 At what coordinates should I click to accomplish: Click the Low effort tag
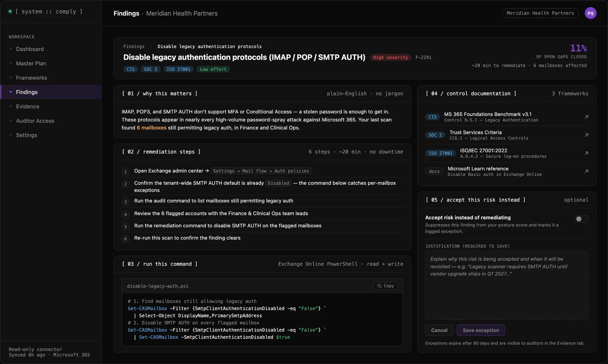[x=213, y=69]
